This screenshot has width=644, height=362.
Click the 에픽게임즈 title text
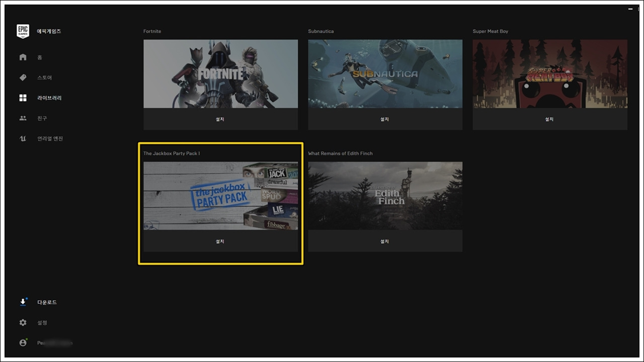tap(49, 31)
